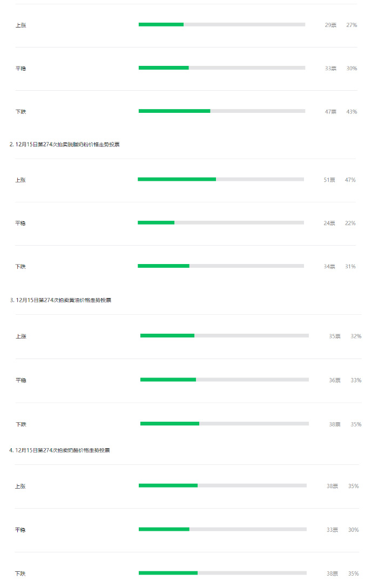Click the 34票 vote count
The image size is (365, 588).
329,266
